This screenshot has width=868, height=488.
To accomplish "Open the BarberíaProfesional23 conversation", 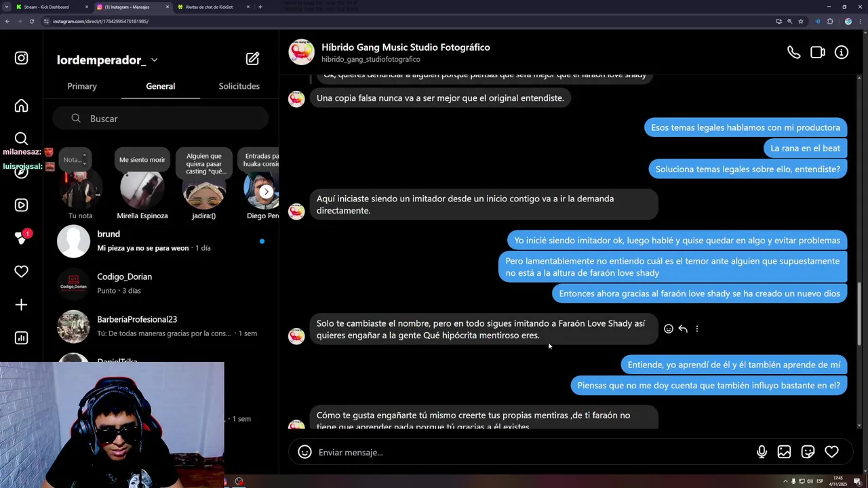I will [x=161, y=326].
